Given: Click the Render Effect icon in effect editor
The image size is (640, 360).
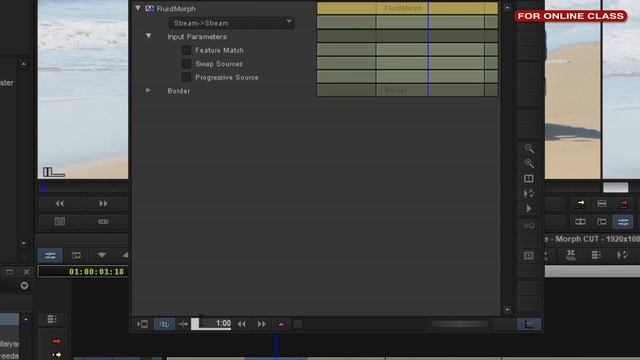Looking at the screenshot, I should tap(529, 193).
